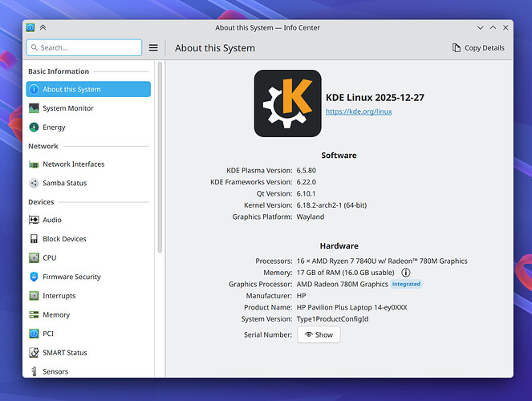The width and height of the screenshot is (532, 401).
Task: Open Firmware Security page
Action: click(71, 277)
